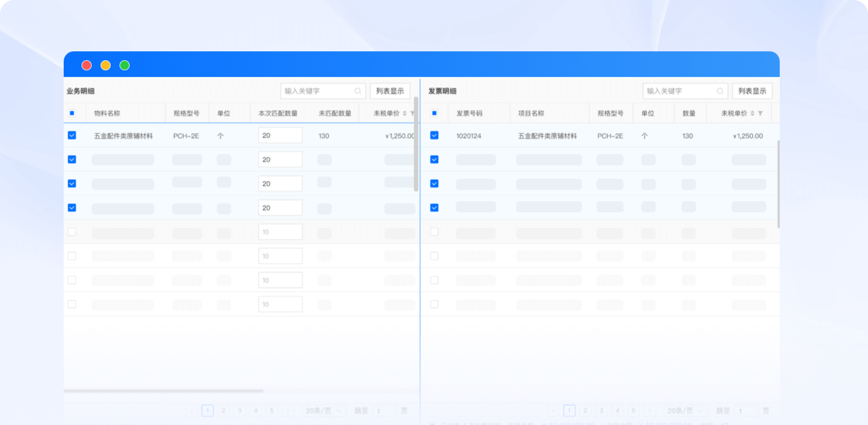Viewport: 868px width, 425px height.
Task: Toggle select-all checkbox in 业务明细 header
Action: tap(72, 113)
